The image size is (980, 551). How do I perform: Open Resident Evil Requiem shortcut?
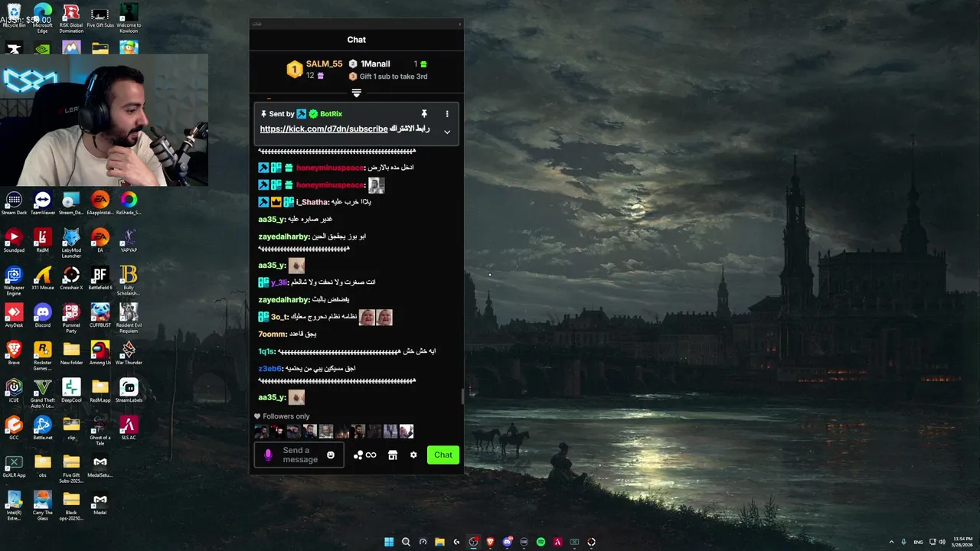point(129,319)
